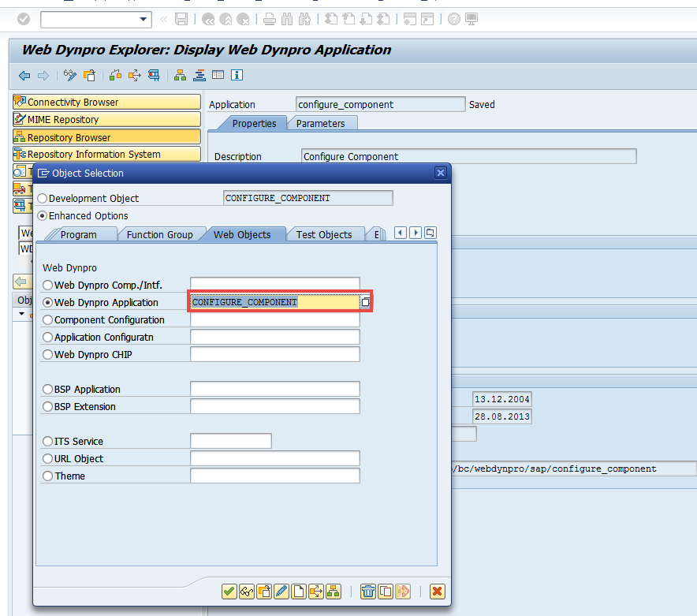The width and height of the screenshot is (697, 616).
Task: Select the Web Dynpro Comp./Intf. radio button
Action: tap(47, 285)
